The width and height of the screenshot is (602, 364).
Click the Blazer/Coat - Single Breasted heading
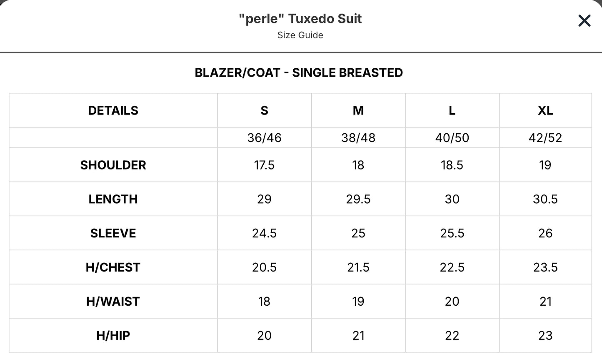pyautogui.click(x=299, y=73)
